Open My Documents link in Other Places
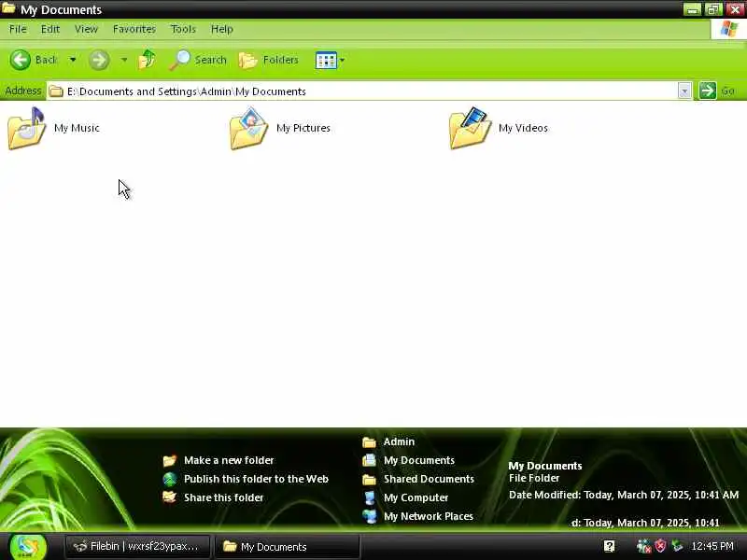The height and width of the screenshot is (560, 747). [x=419, y=460]
